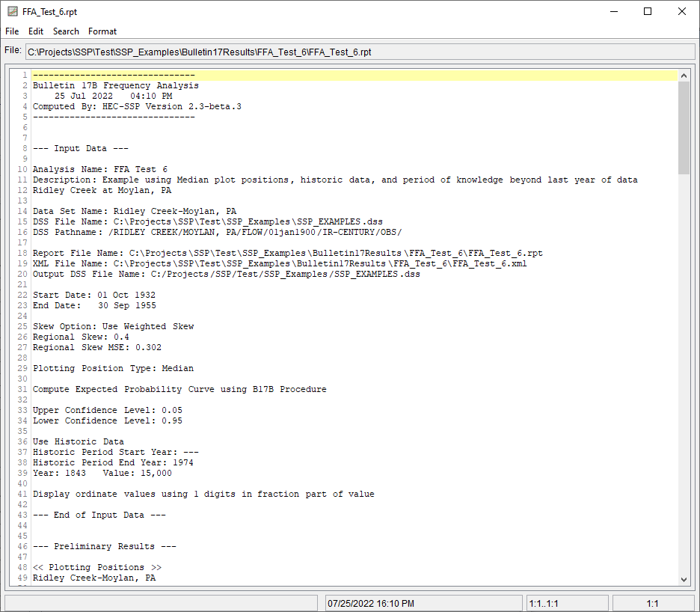Screen dimensions: 700x612
Task: Click the vertical scrollbar thumb
Action: coord(684,128)
